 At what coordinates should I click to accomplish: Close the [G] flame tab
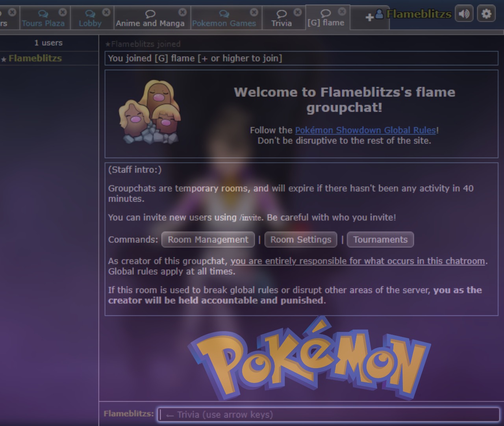point(342,11)
